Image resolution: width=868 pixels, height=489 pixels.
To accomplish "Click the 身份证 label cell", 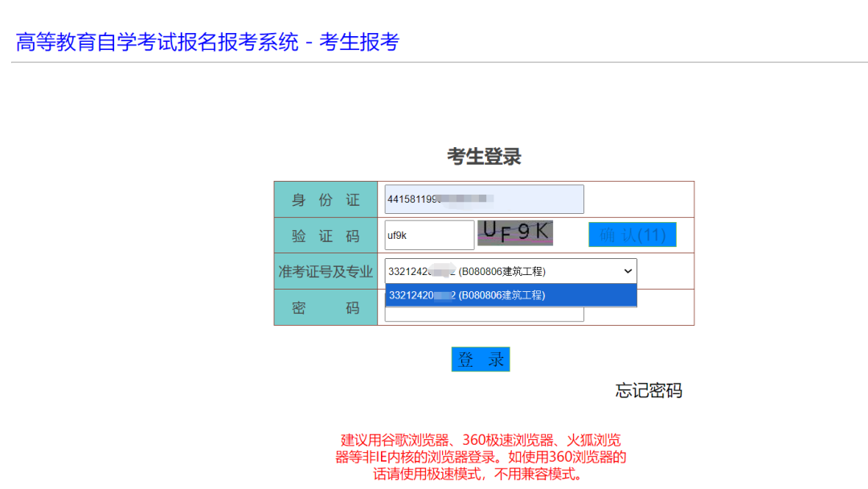I will pos(325,200).
